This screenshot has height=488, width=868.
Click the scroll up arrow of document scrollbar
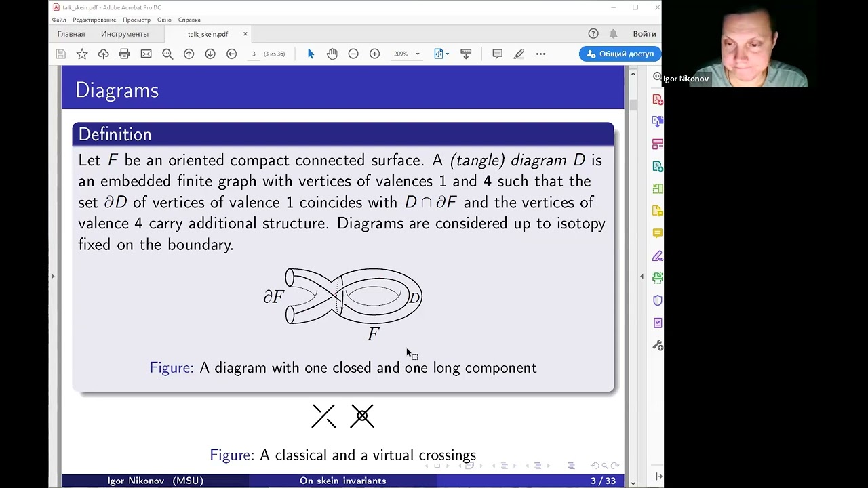coord(633,73)
